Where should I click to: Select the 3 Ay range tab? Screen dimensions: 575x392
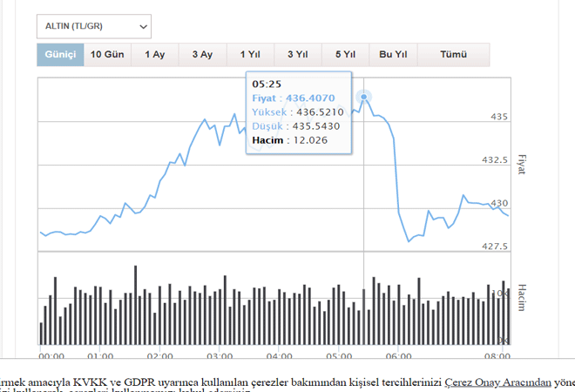click(202, 55)
